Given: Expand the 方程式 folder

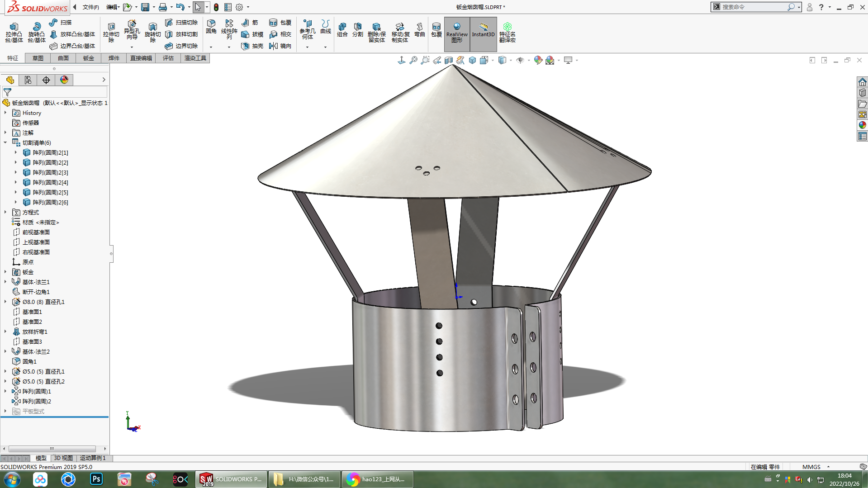Looking at the screenshot, I should coord(5,212).
